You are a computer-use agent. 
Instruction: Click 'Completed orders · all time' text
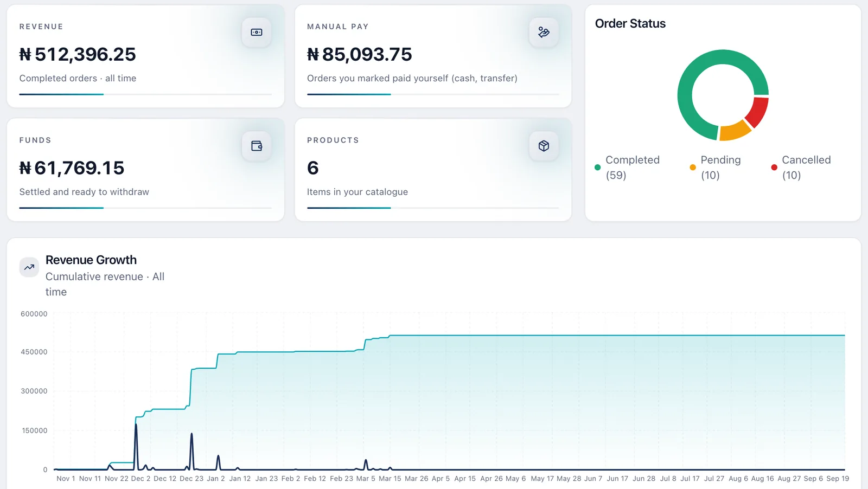pyautogui.click(x=78, y=78)
